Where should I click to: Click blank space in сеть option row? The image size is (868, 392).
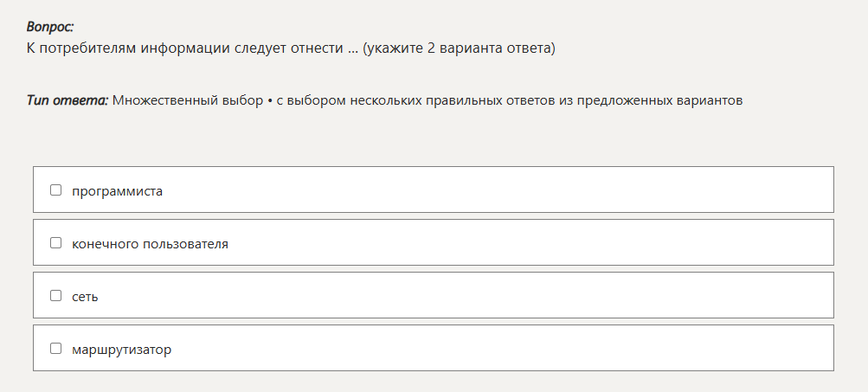click(519, 296)
